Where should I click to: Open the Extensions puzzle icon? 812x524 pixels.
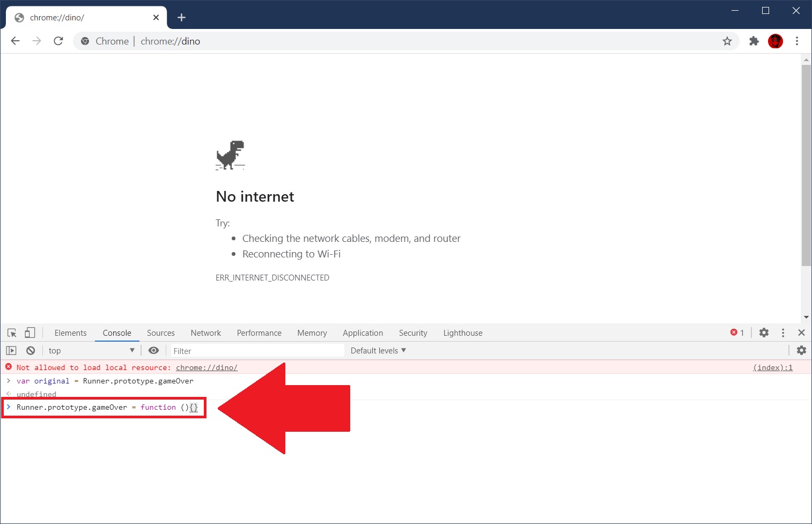(x=754, y=41)
